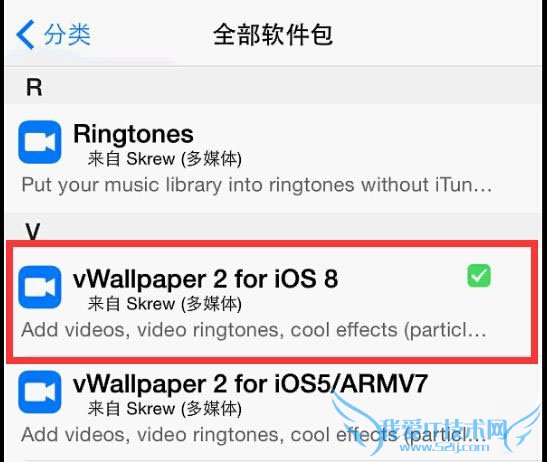Tap the Ringtones package camera icon

tap(40, 142)
